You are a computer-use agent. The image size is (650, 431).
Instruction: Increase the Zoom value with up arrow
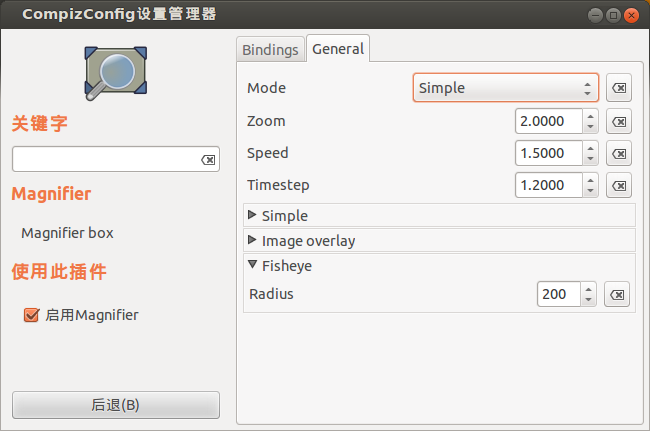590,116
